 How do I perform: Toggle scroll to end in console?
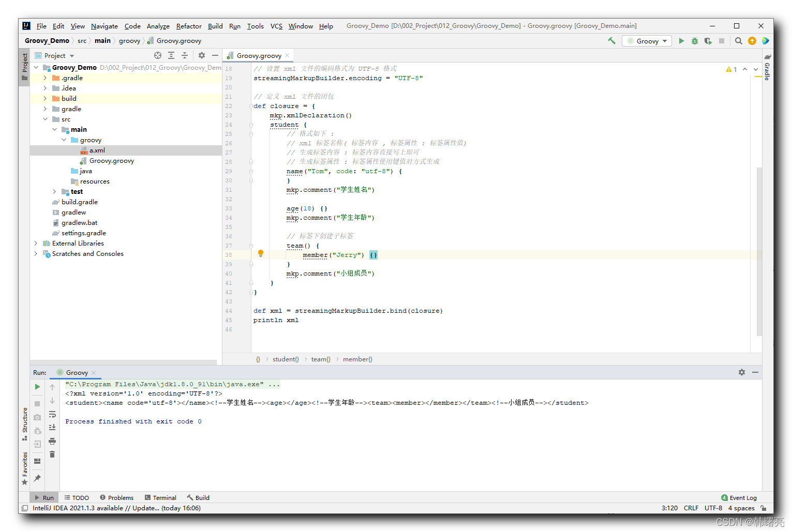[x=52, y=428]
